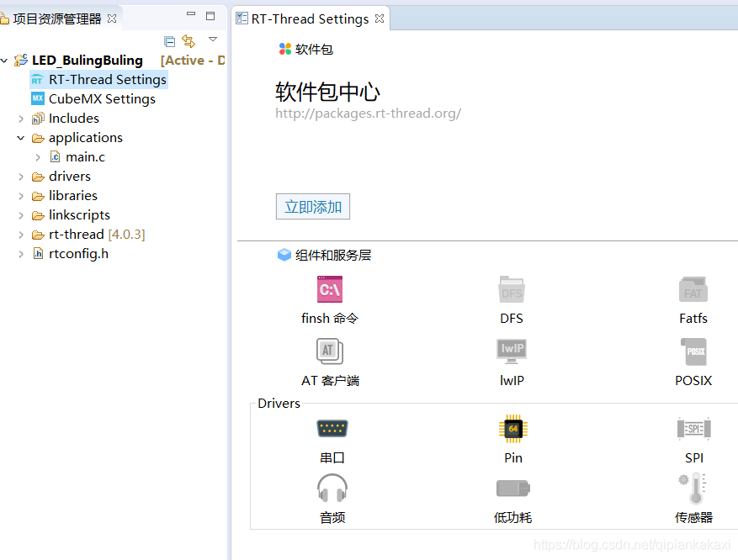Click the main.c file icon
The image size is (738, 560).
55,156
